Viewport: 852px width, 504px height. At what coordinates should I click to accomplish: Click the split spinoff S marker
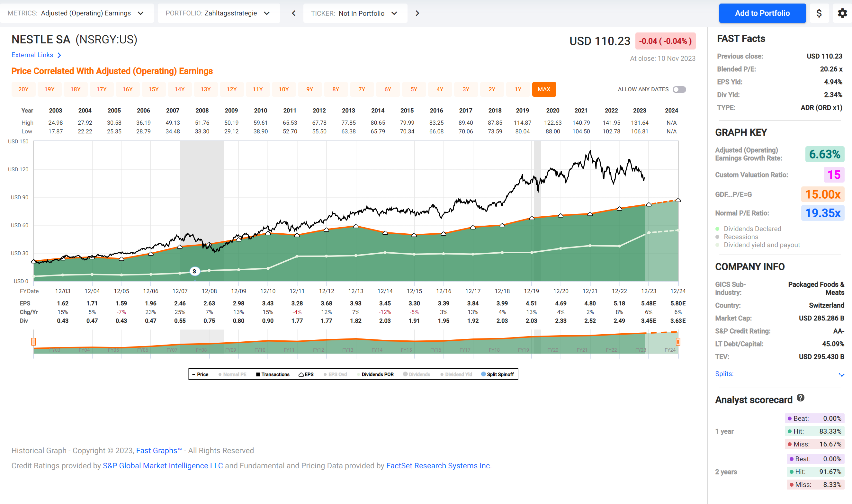point(194,271)
